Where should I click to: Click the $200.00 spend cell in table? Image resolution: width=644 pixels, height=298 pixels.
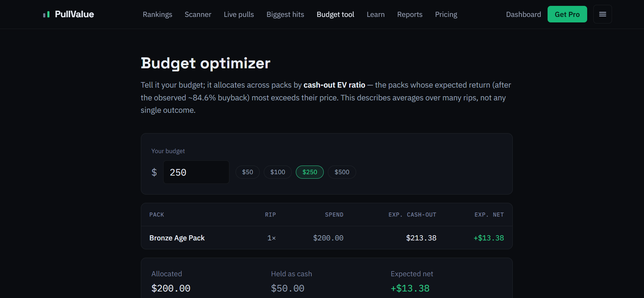pos(328,238)
